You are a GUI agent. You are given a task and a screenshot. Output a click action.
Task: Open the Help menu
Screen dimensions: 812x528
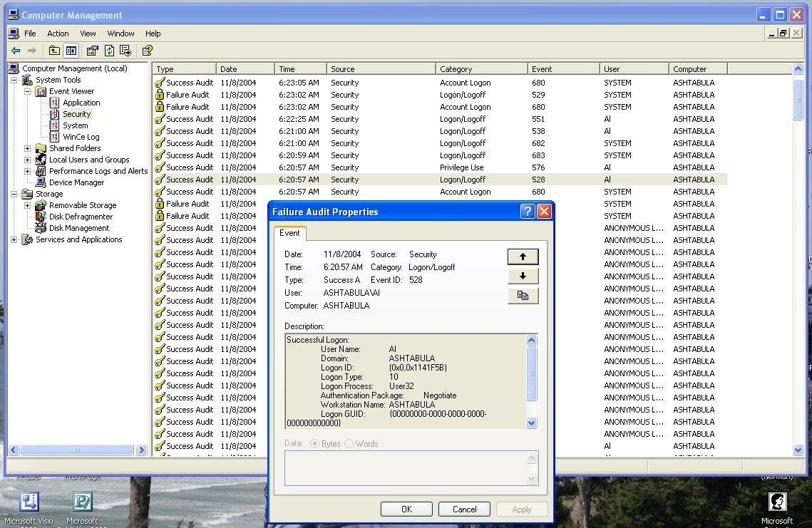(153, 33)
